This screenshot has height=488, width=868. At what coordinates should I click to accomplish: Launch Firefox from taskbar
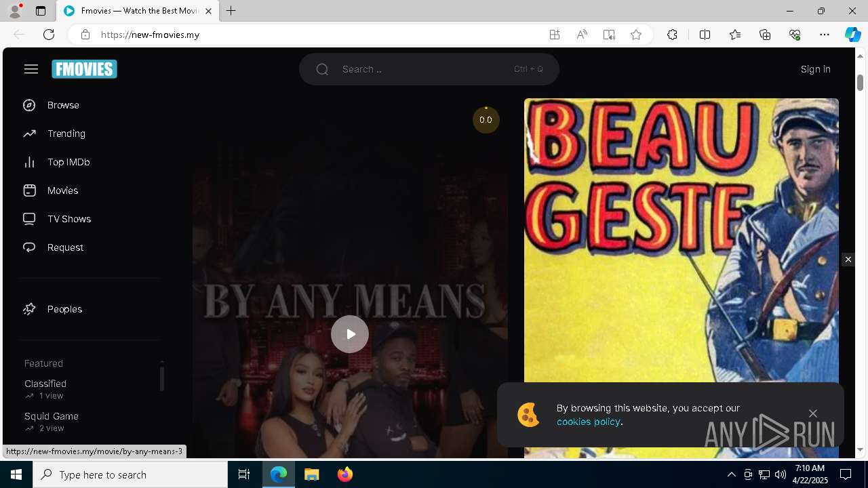345,474
